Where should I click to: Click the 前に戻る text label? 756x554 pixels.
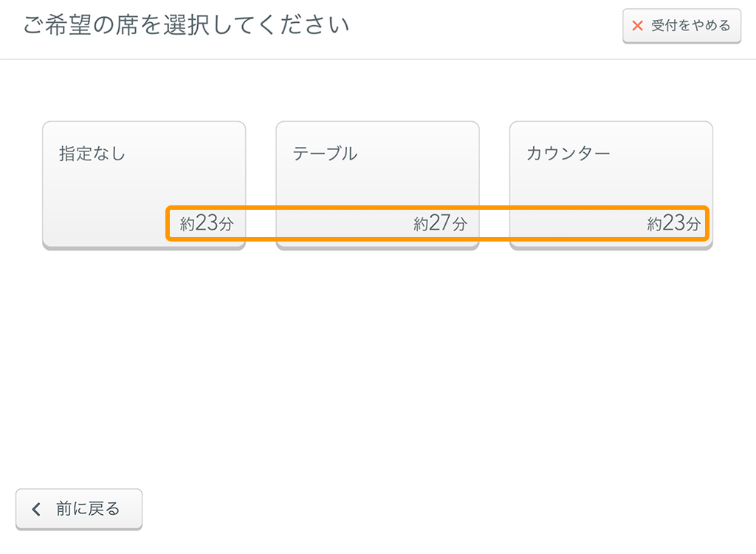tap(88, 509)
